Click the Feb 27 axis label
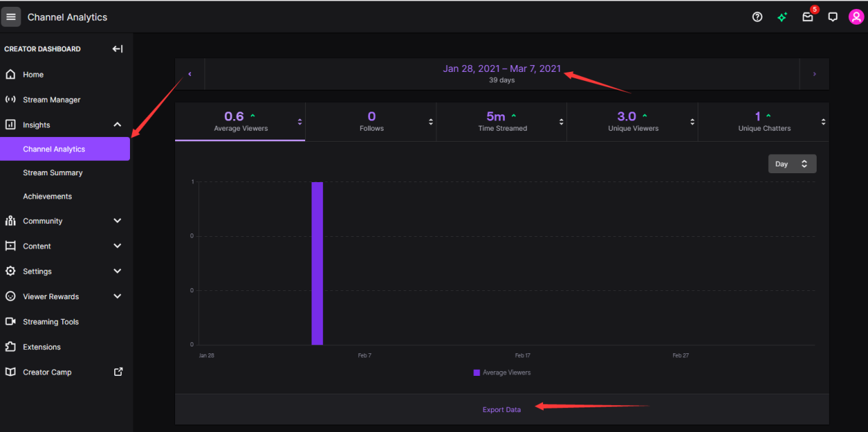Screen dimensions: 868x432 pyautogui.click(x=681, y=355)
